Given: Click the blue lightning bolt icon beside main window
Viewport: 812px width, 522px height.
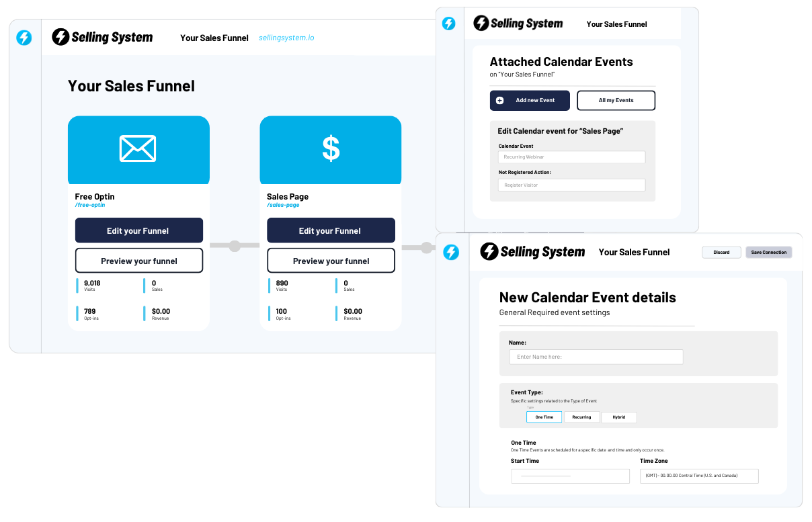Looking at the screenshot, I should point(24,38).
